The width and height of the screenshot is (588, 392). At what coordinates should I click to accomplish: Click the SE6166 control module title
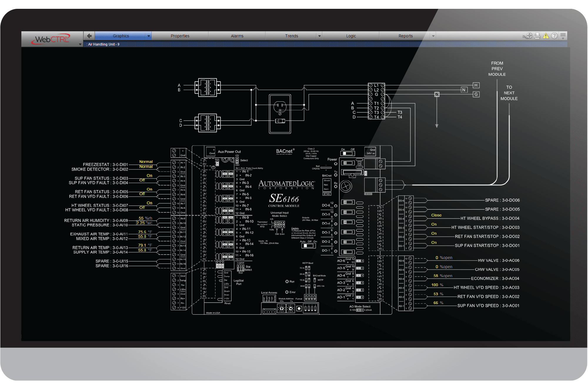click(284, 200)
